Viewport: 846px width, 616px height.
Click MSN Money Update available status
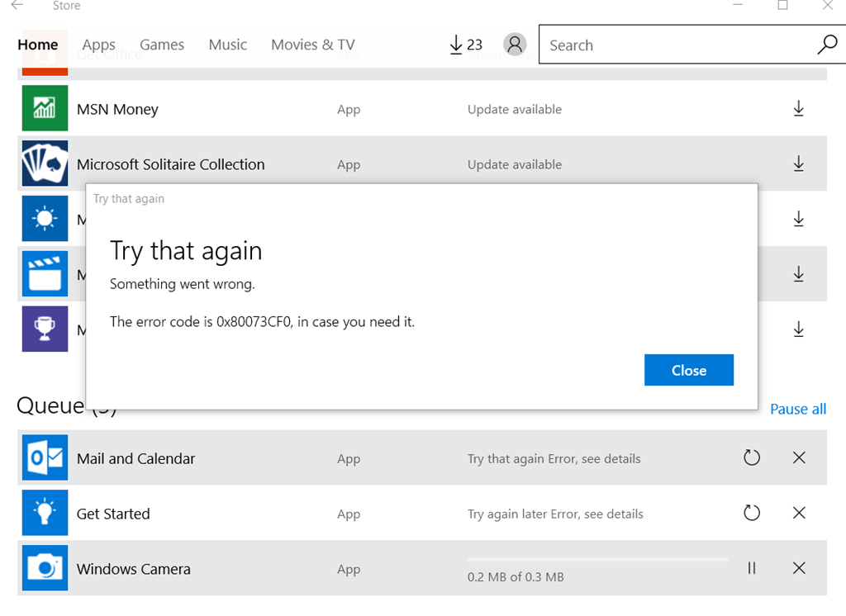(x=514, y=110)
